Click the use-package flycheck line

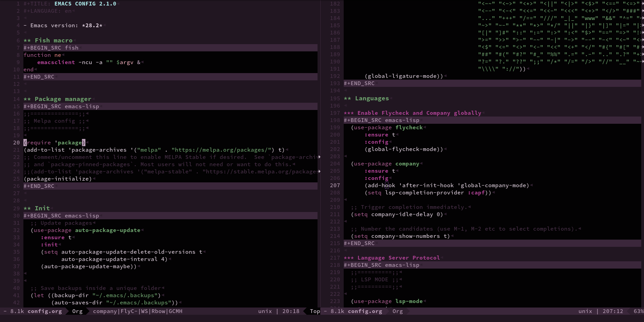pos(387,127)
